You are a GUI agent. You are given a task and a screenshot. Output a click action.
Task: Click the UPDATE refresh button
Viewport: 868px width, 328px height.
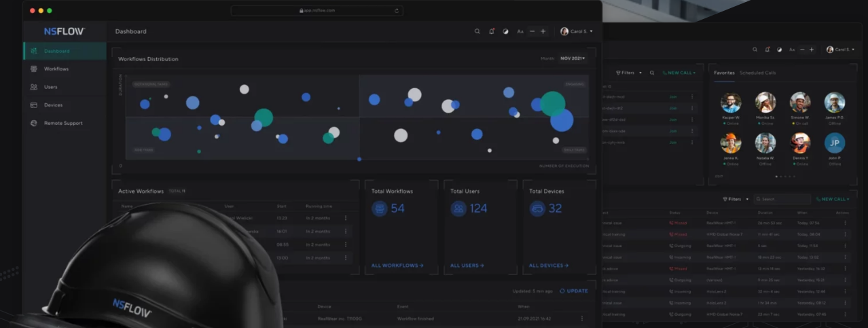point(574,291)
